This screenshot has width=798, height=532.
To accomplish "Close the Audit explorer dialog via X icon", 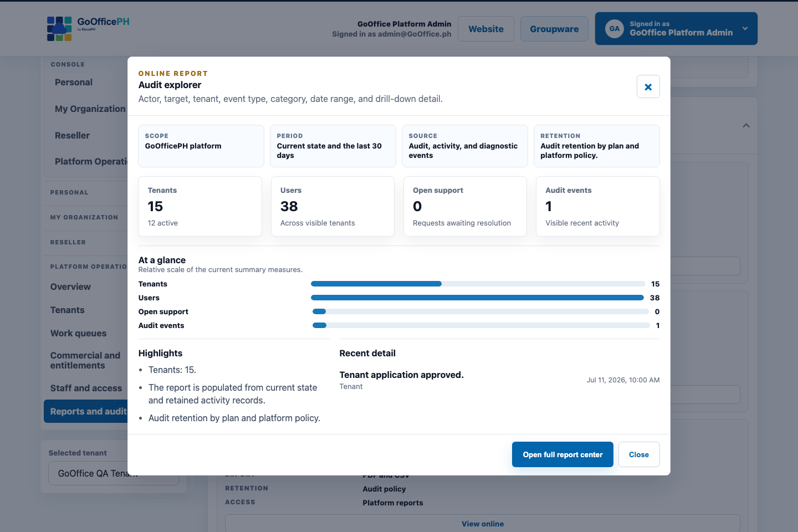I will click(x=648, y=86).
